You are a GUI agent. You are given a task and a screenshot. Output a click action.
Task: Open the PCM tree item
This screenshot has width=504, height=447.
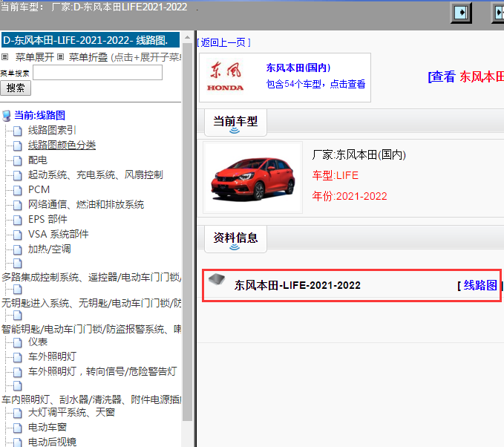pyautogui.click(x=39, y=189)
